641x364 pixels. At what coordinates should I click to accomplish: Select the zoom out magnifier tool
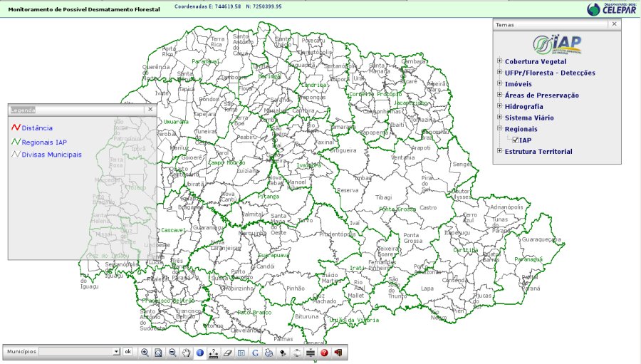click(x=172, y=352)
